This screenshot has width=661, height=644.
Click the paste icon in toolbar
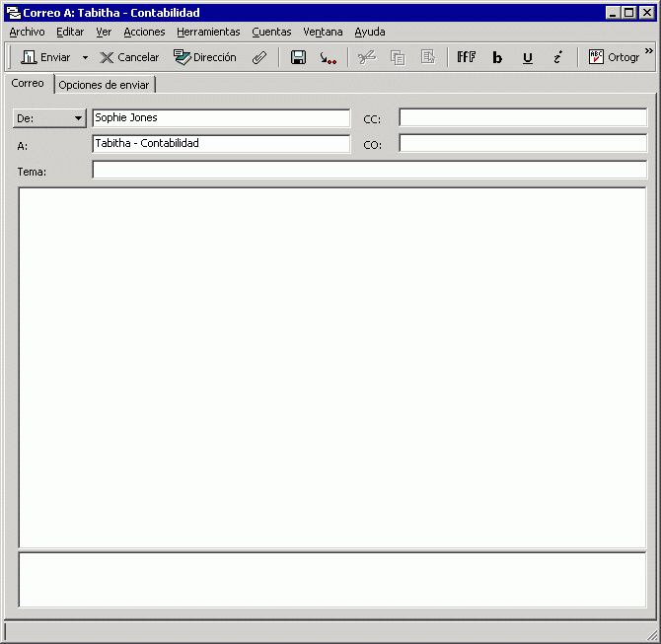(x=428, y=57)
